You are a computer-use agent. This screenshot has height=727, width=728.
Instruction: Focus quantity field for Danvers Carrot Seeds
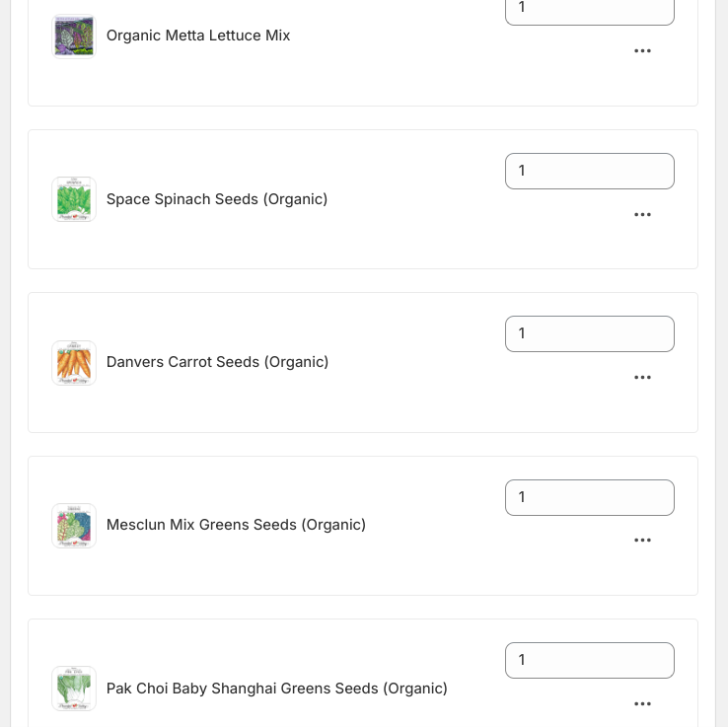coord(590,334)
